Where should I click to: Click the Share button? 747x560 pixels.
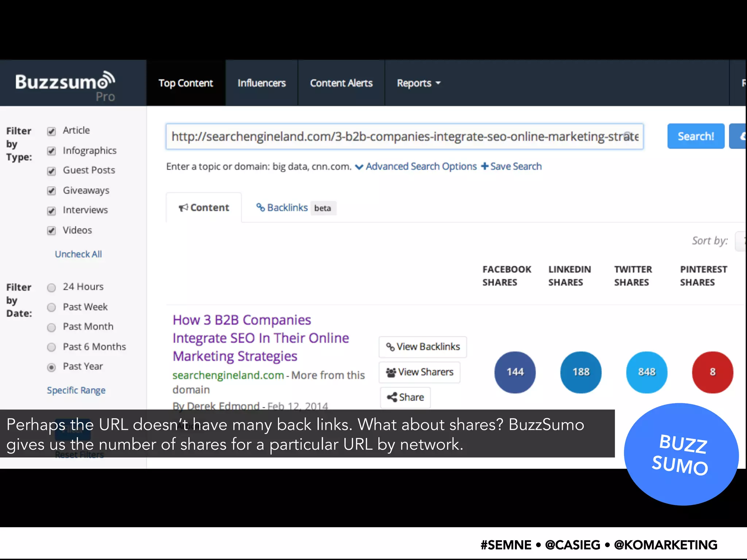point(405,397)
